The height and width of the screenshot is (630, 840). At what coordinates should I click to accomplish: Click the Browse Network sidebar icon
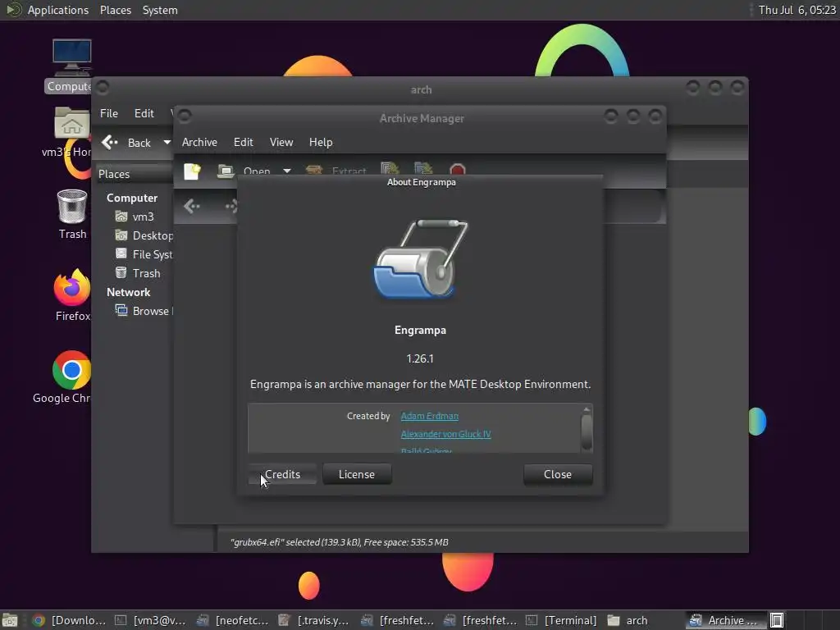121,310
